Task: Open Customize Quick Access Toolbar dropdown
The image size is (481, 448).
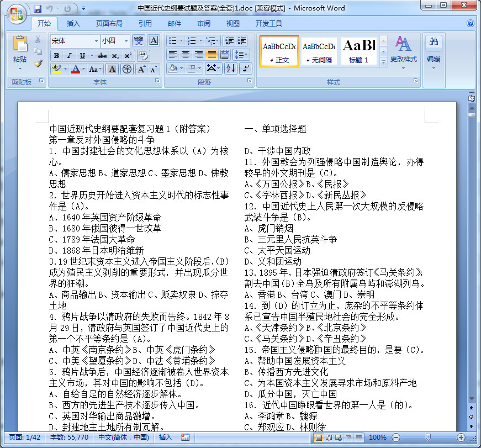Action: point(83,9)
